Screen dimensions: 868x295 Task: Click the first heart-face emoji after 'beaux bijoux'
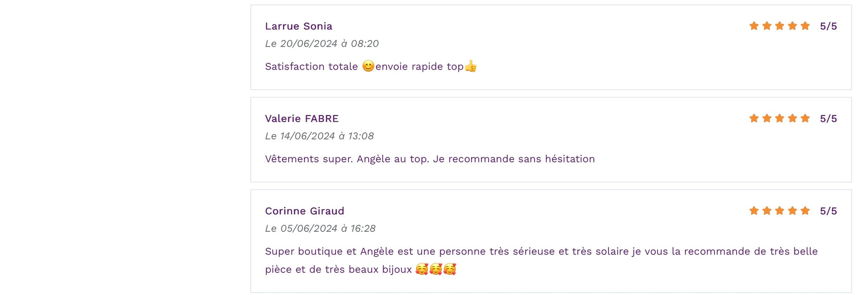pos(422,269)
